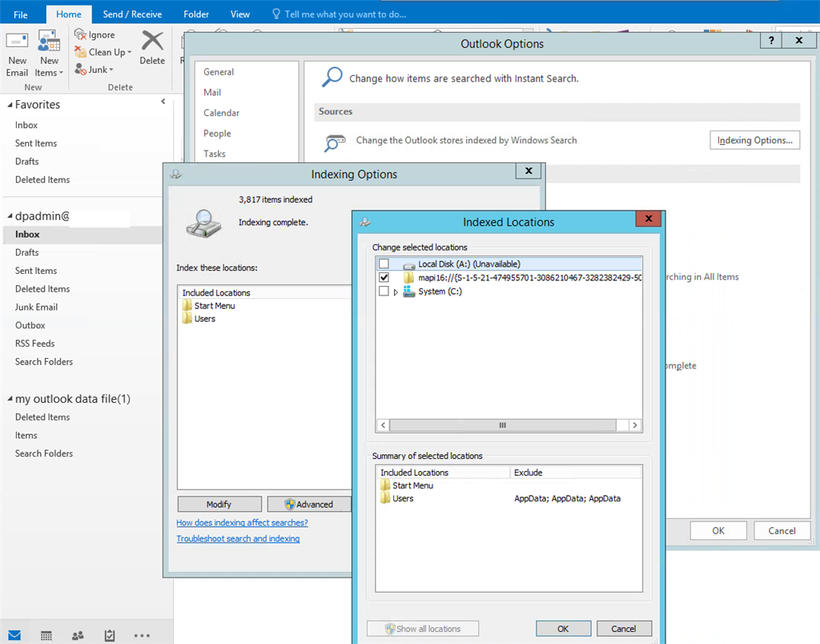This screenshot has width=820, height=644.
Task: Switch to the Folder ribbon tab
Action: pos(196,14)
